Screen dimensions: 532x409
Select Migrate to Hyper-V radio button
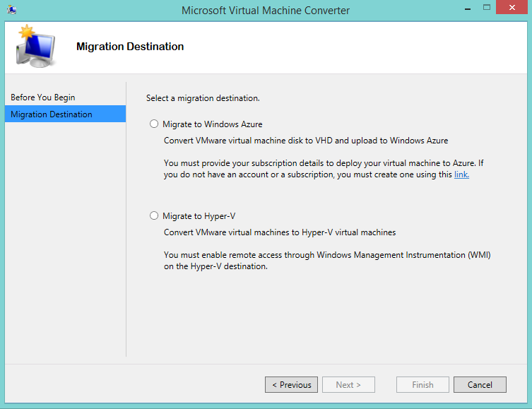[x=154, y=215]
